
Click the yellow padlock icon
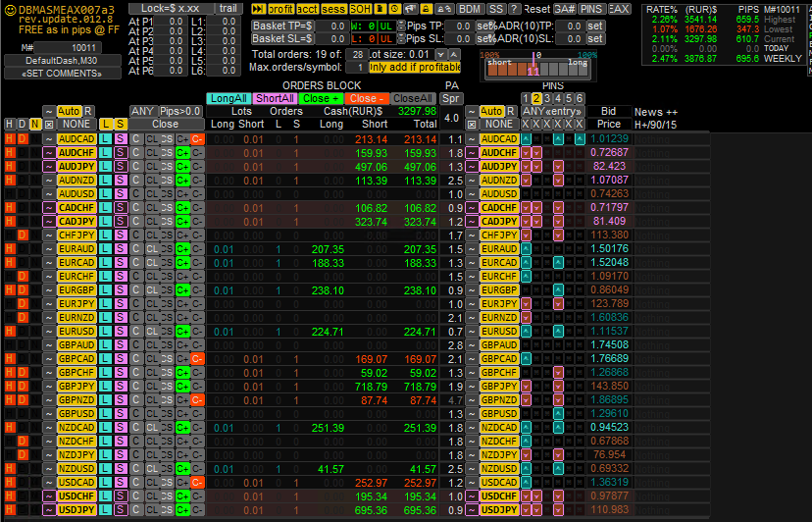[427, 9]
